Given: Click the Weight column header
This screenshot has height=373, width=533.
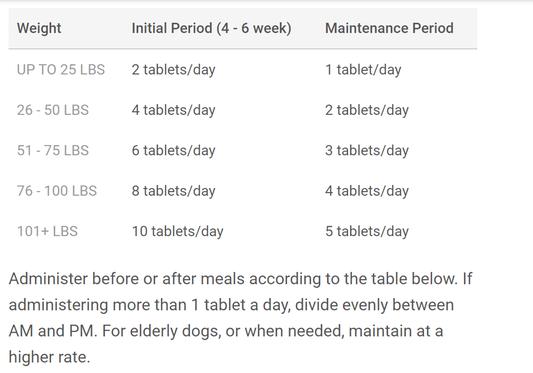Looking at the screenshot, I should tap(39, 28).
